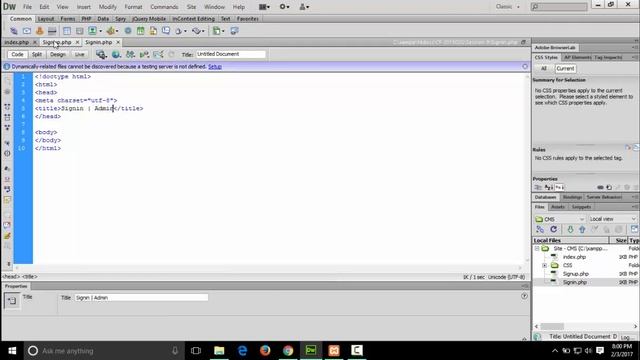Click the Images insert icon

(93, 31)
